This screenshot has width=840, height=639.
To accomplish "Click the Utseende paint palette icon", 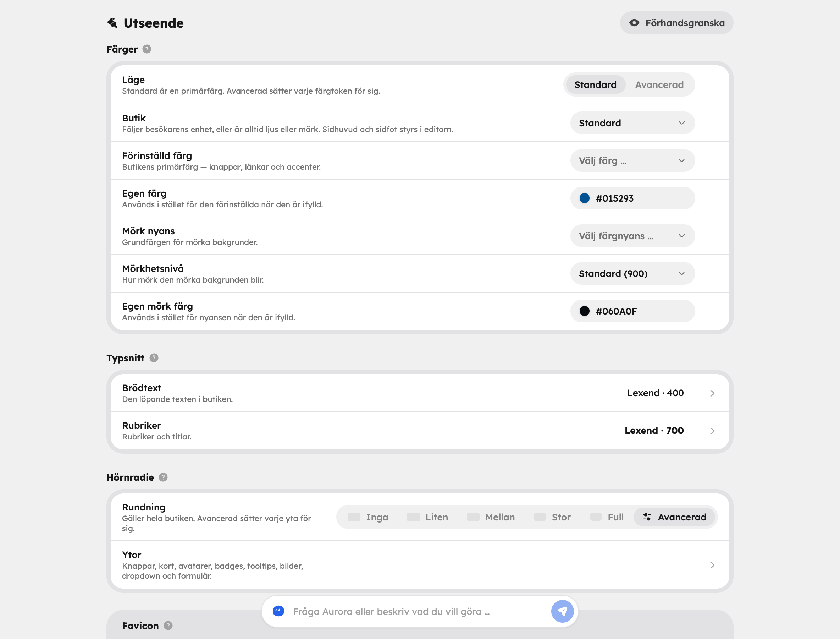I will coord(112,23).
